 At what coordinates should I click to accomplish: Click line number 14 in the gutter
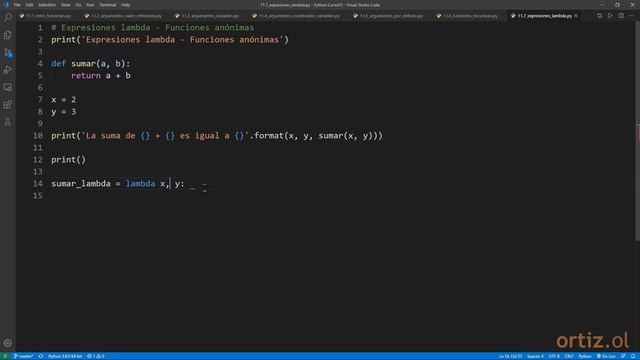(38, 184)
